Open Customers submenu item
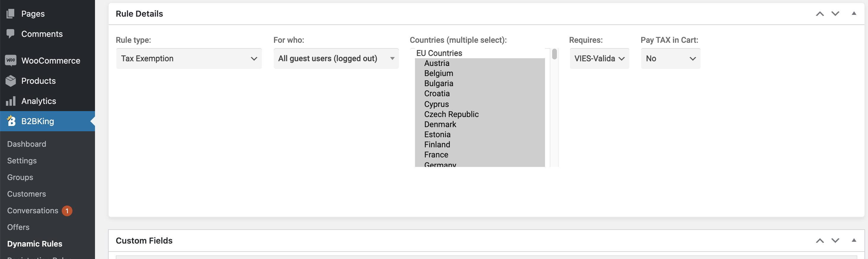 [27, 194]
